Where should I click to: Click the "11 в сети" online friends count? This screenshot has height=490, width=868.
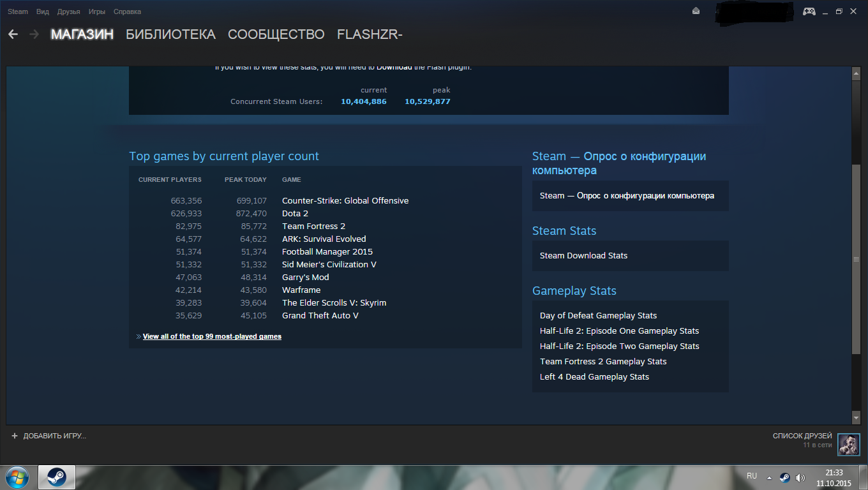[818, 445]
